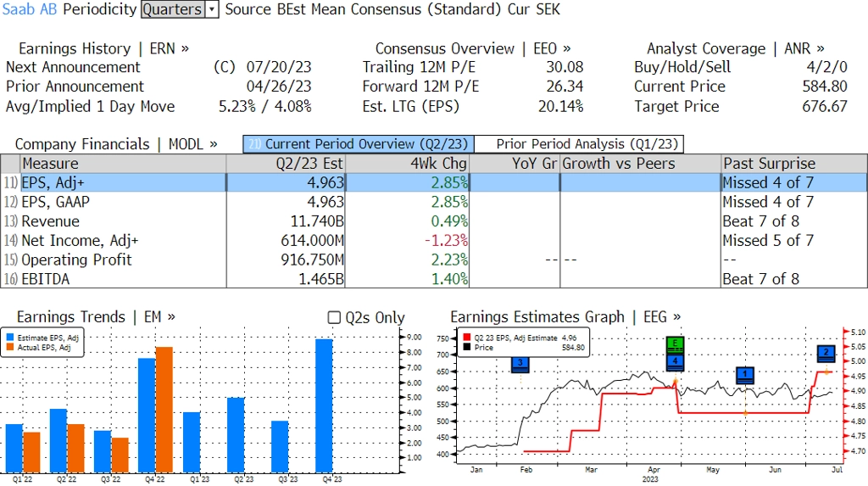This screenshot has height=486, width=868.
Task: Click the Est. LTG (EPS) value 20.14%
Action: click(561, 106)
